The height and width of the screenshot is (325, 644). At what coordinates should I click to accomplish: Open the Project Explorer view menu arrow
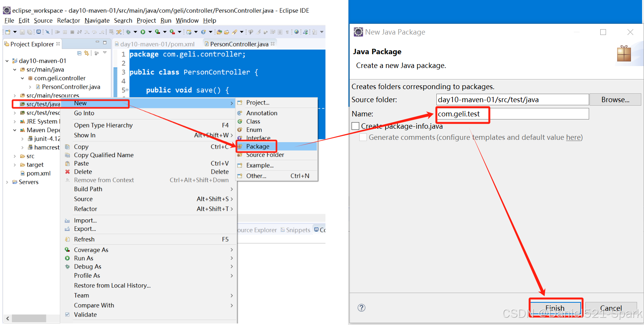(x=105, y=53)
